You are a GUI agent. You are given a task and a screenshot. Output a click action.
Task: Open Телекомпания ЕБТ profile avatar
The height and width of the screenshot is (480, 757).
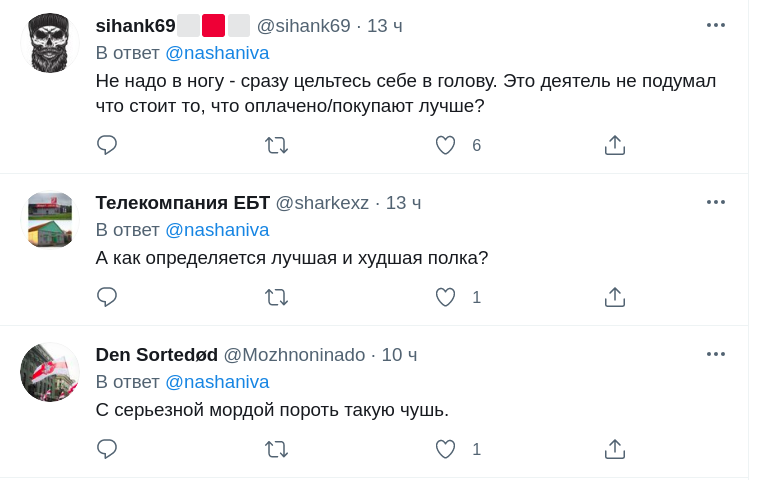click(50, 220)
